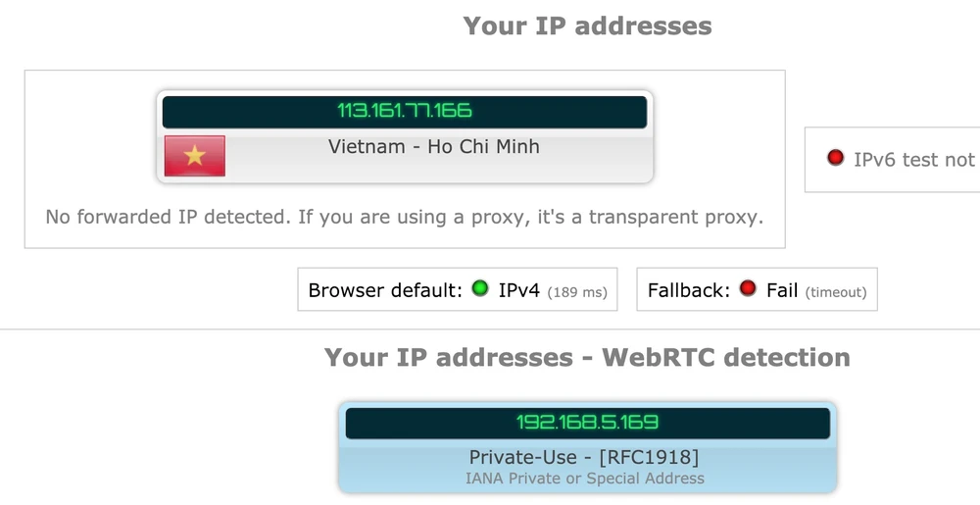Select the WebRTC IP address 192.168.5.169

[587, 423]
